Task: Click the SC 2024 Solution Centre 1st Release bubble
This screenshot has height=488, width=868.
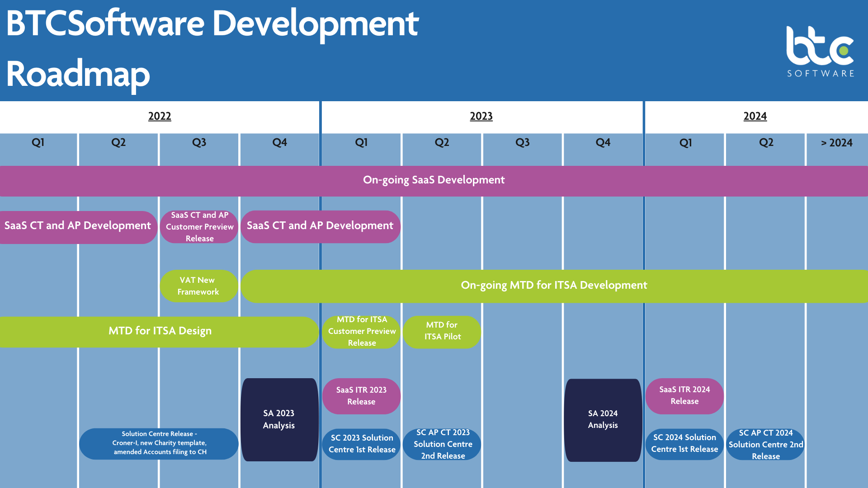Action: click(x=684, y=444)
